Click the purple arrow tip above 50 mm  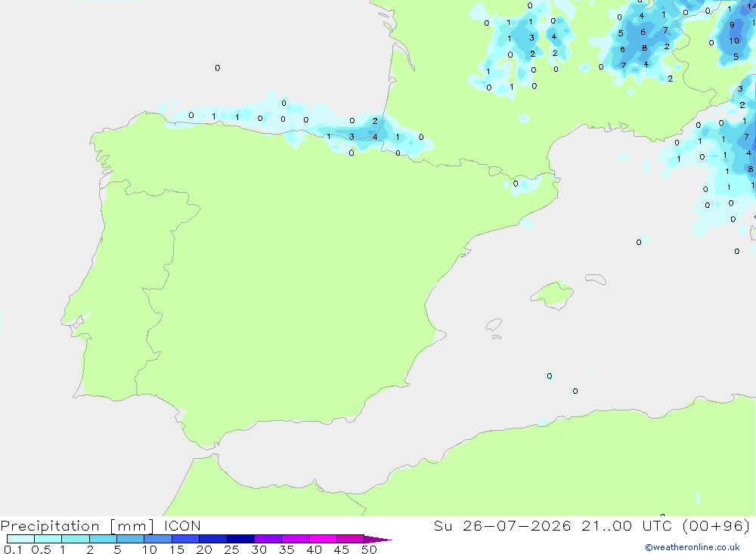point(378,539)
